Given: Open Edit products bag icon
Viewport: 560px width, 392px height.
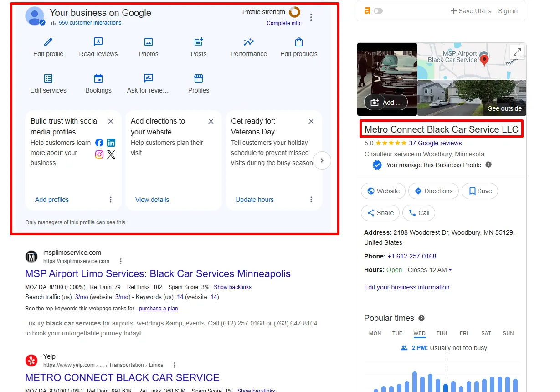Looking at the screenshot, I should [x=299, y=42].
